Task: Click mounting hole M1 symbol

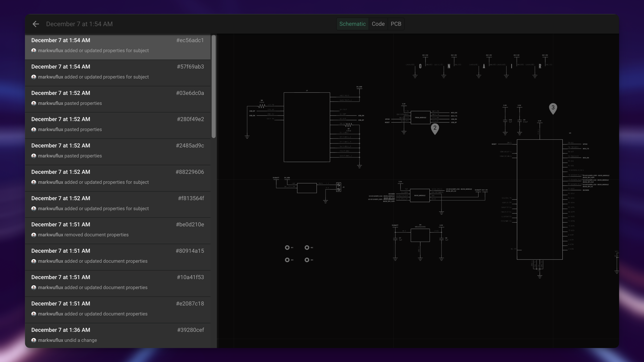Action: click(287, 248)
